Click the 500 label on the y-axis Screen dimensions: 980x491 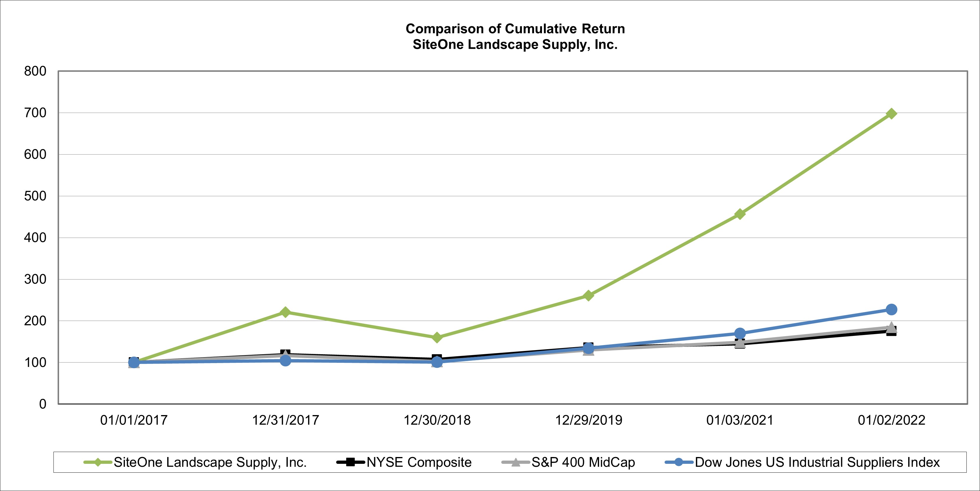coord(35,196)
